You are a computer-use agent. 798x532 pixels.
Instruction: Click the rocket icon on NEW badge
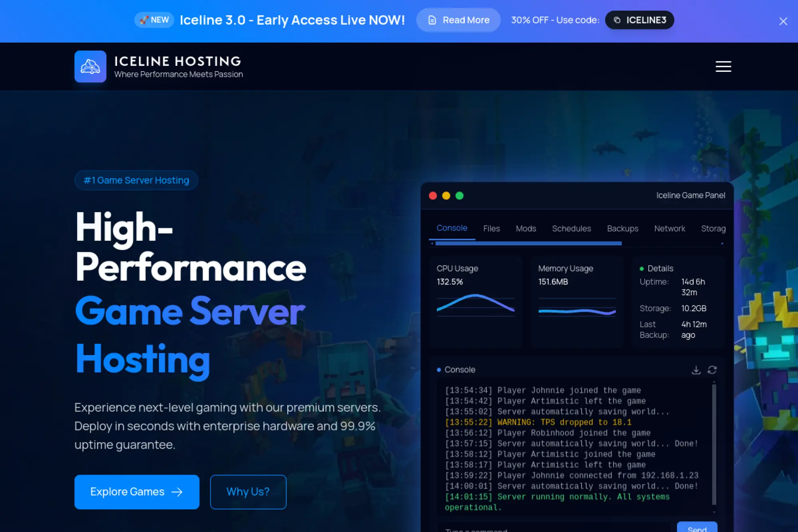click(x=144, y=20)
